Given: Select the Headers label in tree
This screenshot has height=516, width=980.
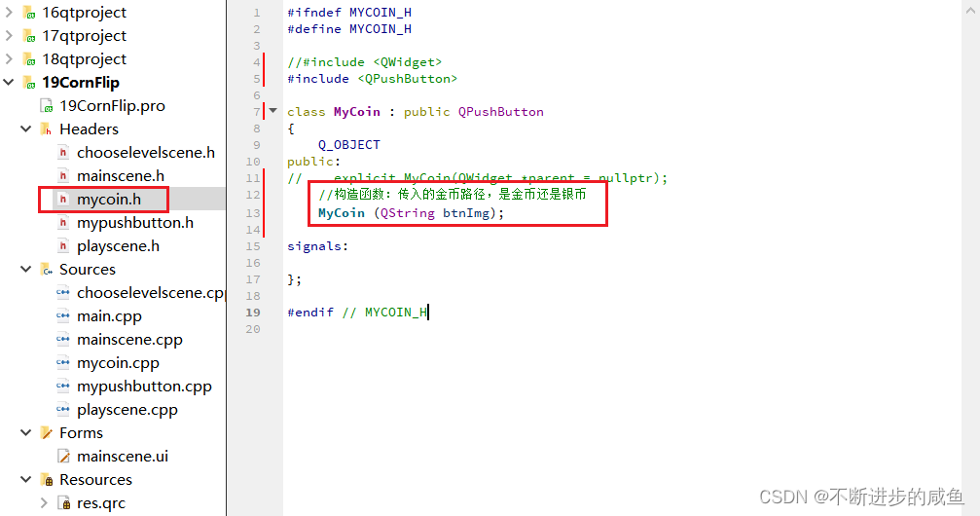Looking at the screenshot, I should (x=89, y=129).
